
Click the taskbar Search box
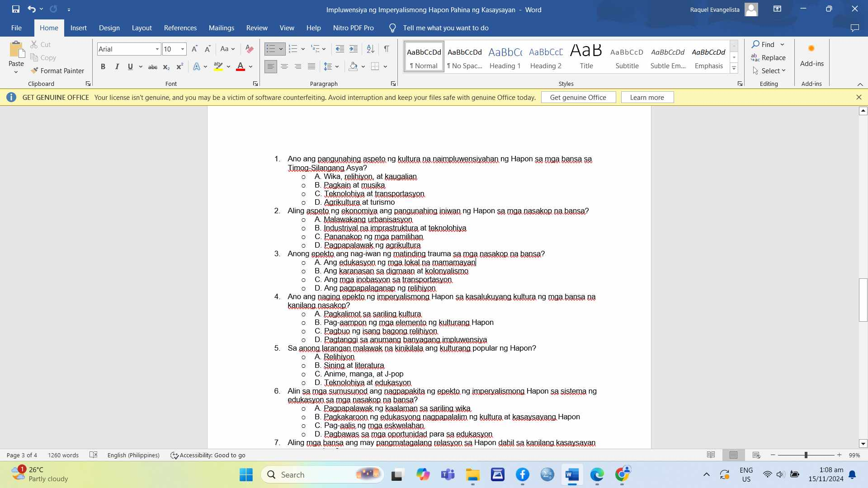click(x=322, y=474)
